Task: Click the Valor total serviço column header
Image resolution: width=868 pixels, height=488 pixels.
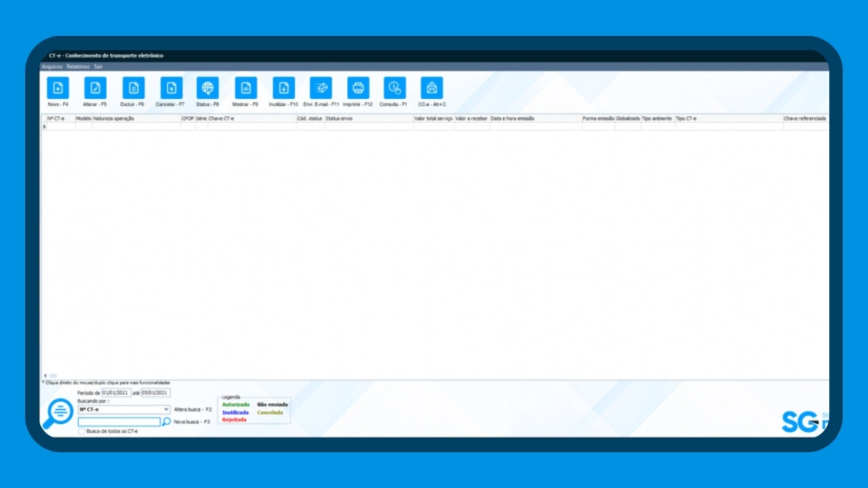Action: [434, 118]
